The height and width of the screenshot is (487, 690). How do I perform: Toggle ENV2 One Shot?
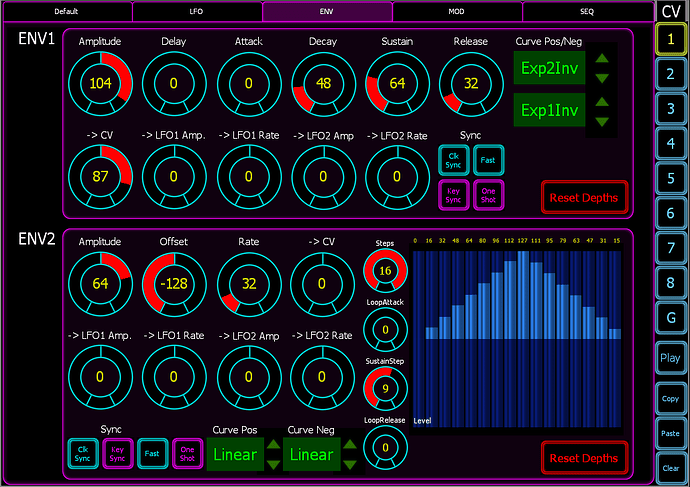187,454
